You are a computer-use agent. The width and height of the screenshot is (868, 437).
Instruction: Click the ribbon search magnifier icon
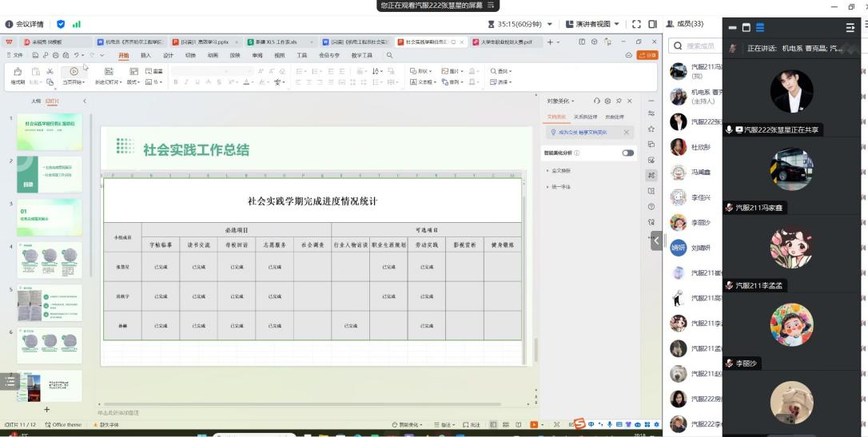(389, 55)
